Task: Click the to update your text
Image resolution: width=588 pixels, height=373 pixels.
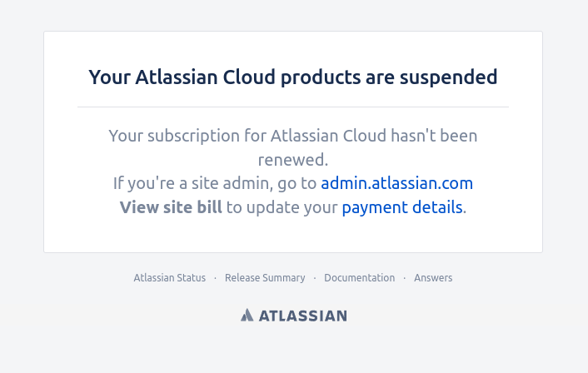Action: 282,207
